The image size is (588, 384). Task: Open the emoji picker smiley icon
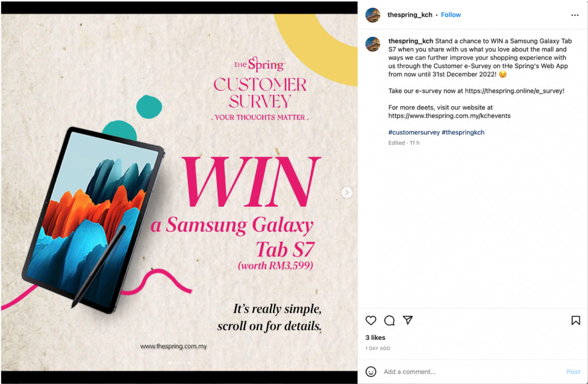click(371, 372)
